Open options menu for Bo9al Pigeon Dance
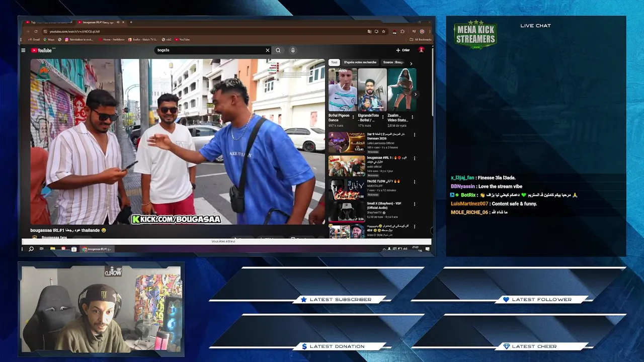 (354, 117)
